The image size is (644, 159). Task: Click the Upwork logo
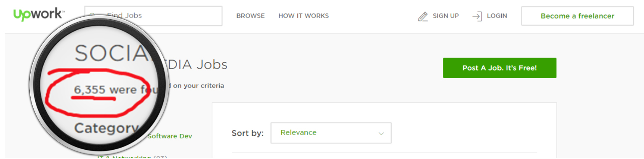pyautogui.click(x=39, y=15)
